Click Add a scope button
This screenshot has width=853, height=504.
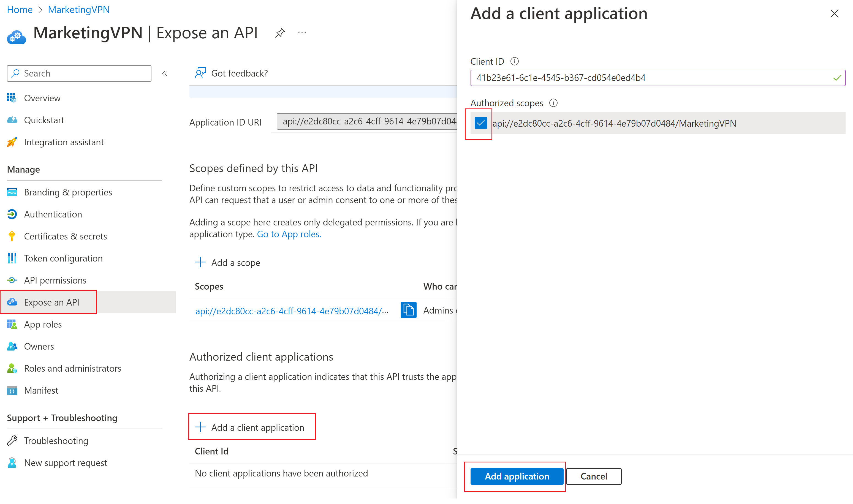click(x=228, y=263)
